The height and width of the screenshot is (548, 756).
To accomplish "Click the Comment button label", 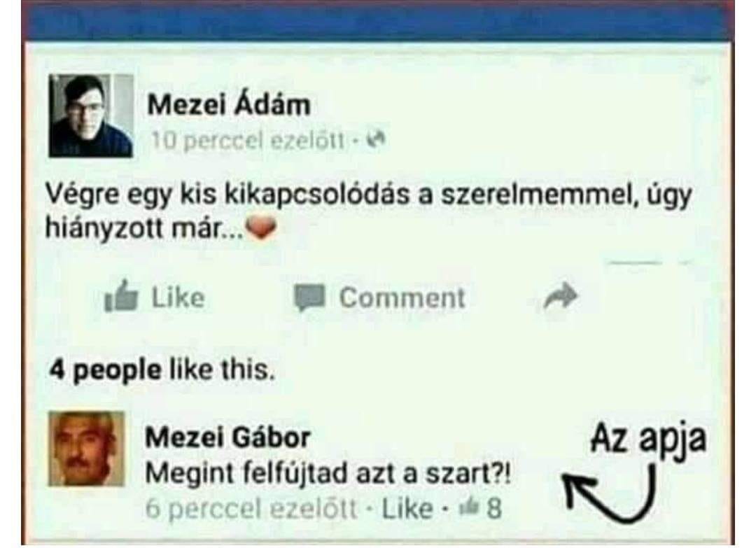I will 402,297.
